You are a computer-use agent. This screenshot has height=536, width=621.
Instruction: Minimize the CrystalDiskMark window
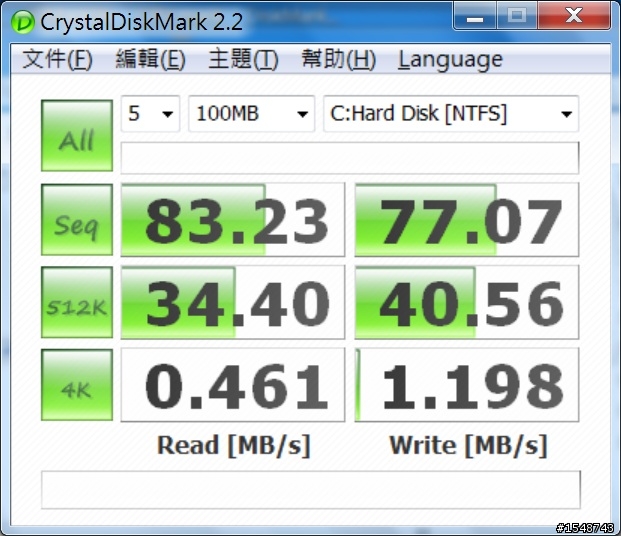pyautogui.click(x=474, y=16)
